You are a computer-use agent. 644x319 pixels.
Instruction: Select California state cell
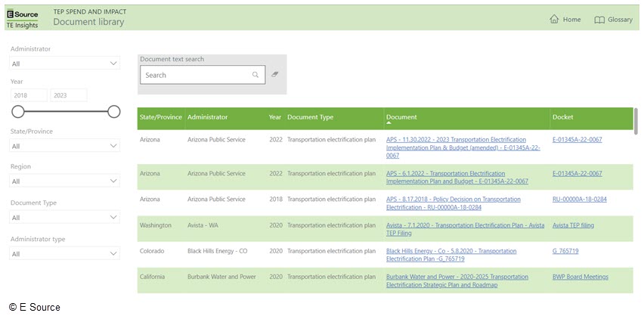(x=153, y=277)
